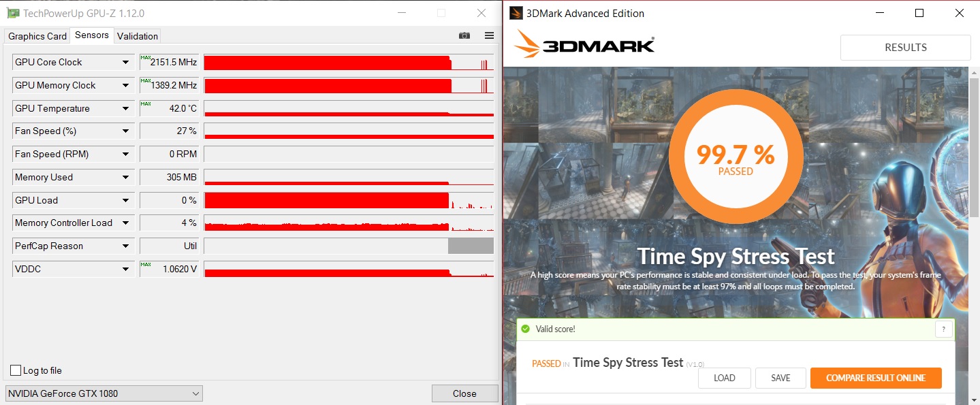The width and height of the screenshot is (980, 405).
Task: Click the 1.0620 V VDDC value
Action: pos(169,269)
